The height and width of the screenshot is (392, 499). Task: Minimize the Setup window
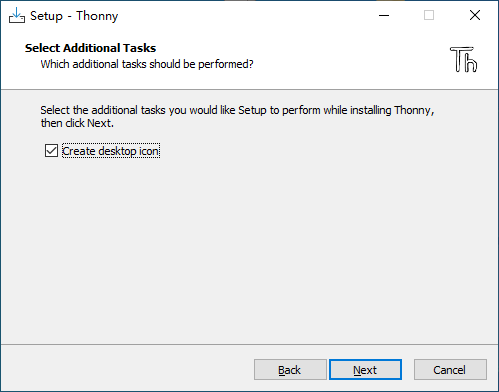[384, 15]
